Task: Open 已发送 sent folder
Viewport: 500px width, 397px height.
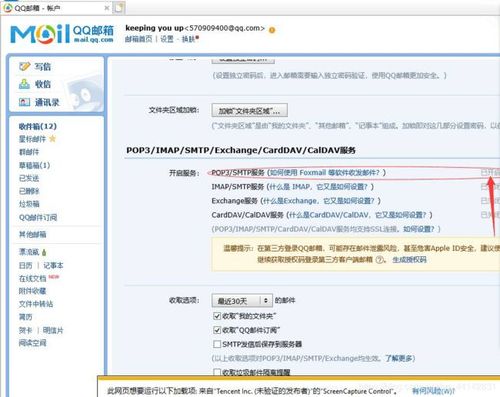Action: click(29, 178)
